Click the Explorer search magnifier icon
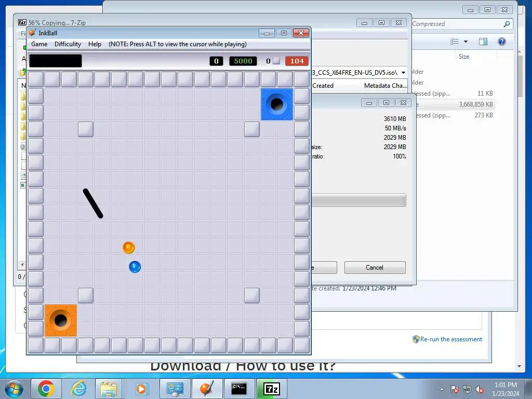The width and height of the screenshot is (532, 399). [x=507, y=24]
